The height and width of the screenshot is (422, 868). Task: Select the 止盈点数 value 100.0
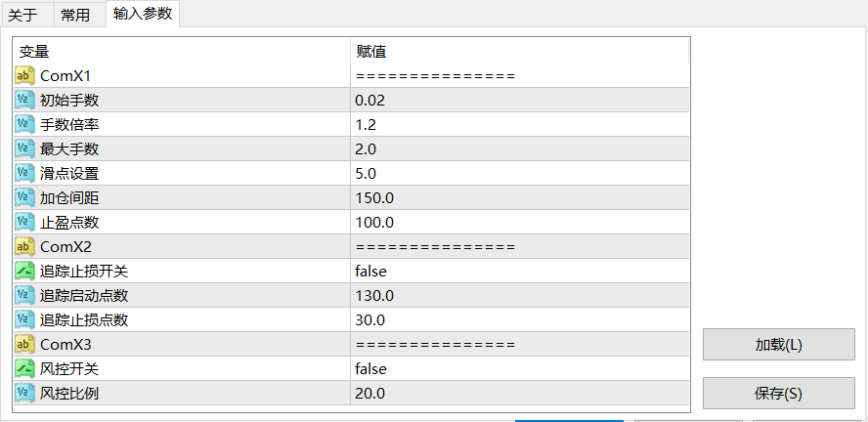click(x=374, y=223)
